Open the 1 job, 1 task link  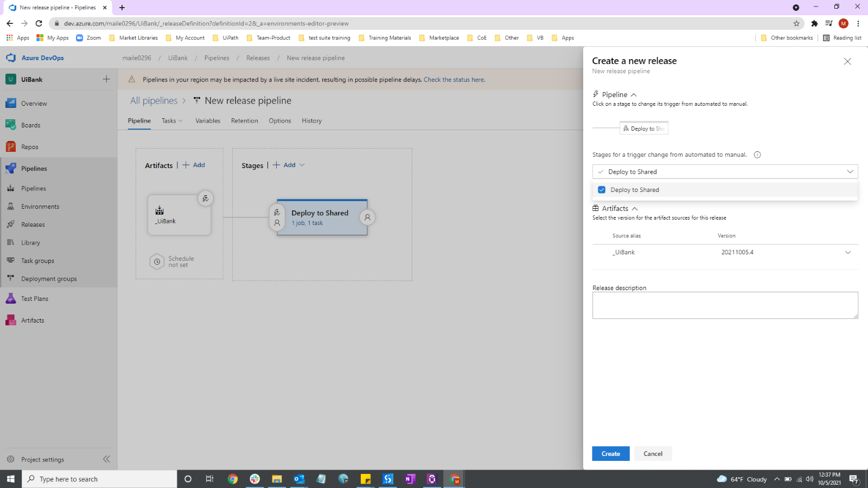coord(307,223)
